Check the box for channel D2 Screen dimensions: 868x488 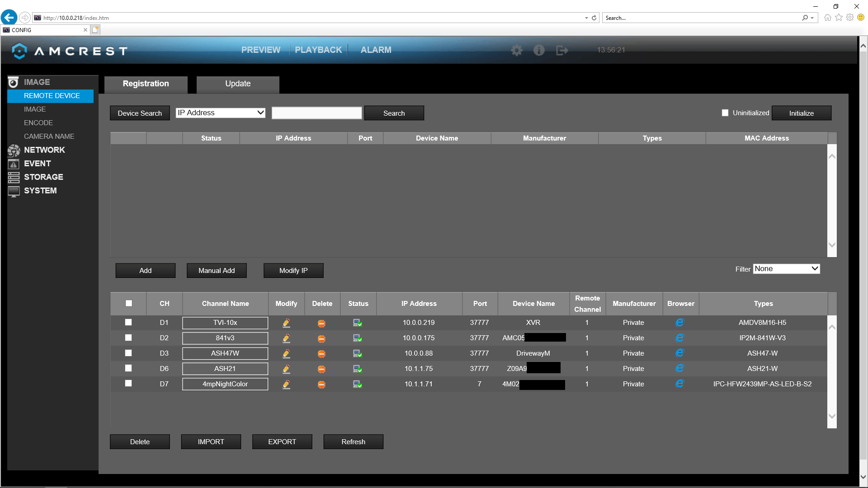click(128, 338)
